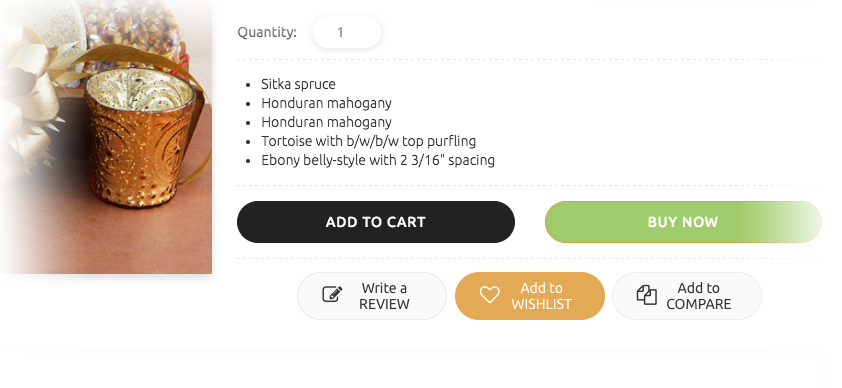Click the COMPARE word in the compare button
The height and width of the screenshot is (388, 842).
pyautogui.click(x=699, y=304)
